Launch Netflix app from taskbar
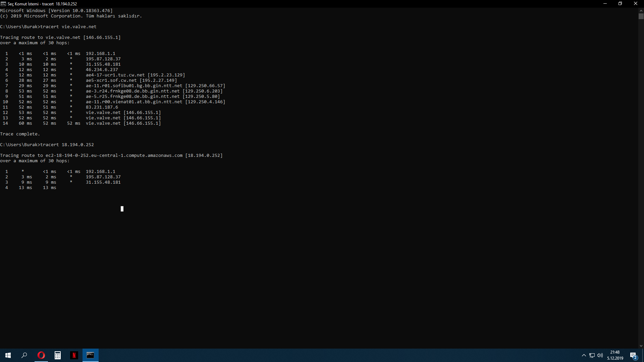Image resolution: width=644 pixels, height=362 pixels. 74,355
